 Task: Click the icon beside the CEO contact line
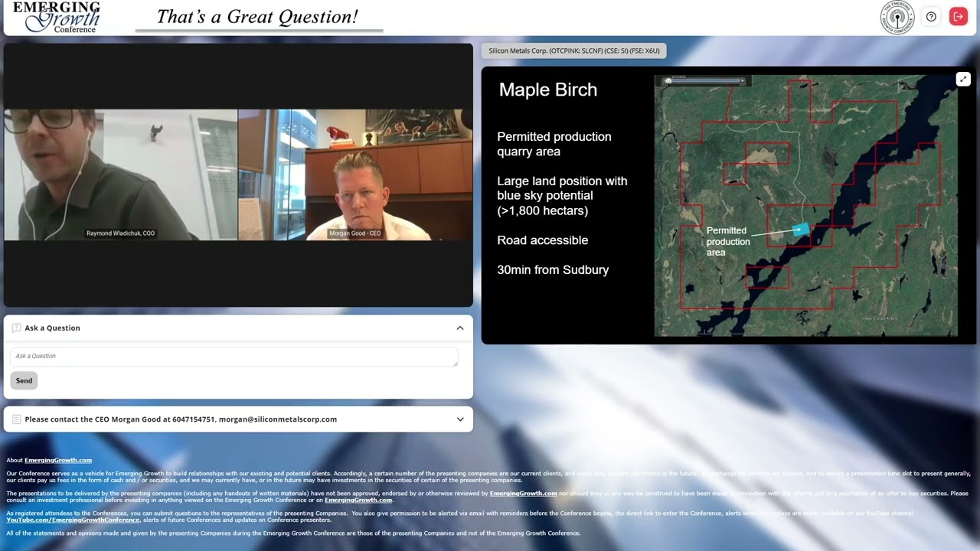coord(16,419)
